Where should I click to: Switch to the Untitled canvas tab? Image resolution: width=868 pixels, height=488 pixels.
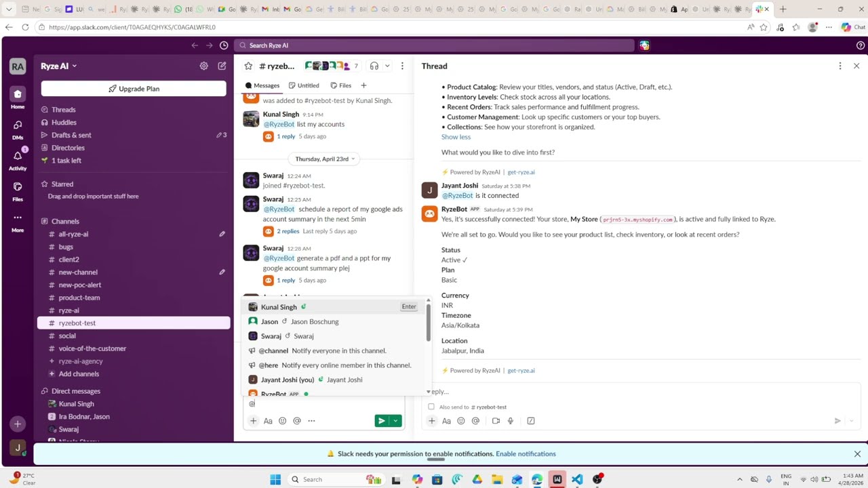[x=304, y=85]
